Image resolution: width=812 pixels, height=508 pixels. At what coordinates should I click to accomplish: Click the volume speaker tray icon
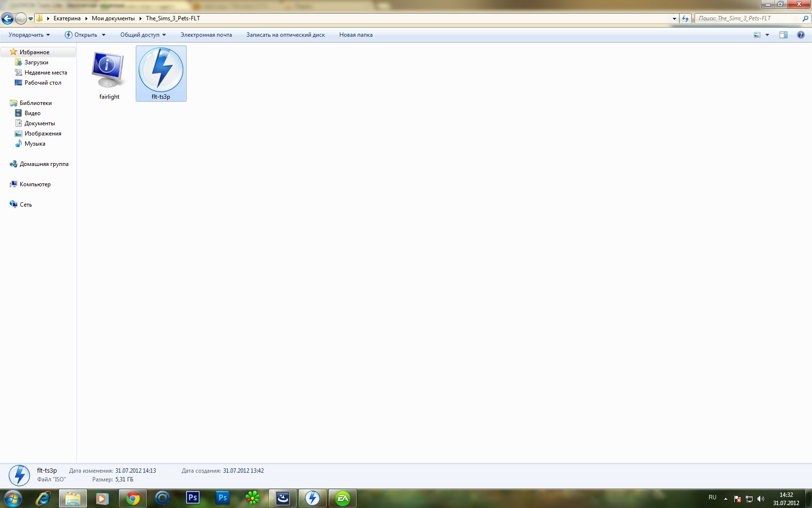760,499
